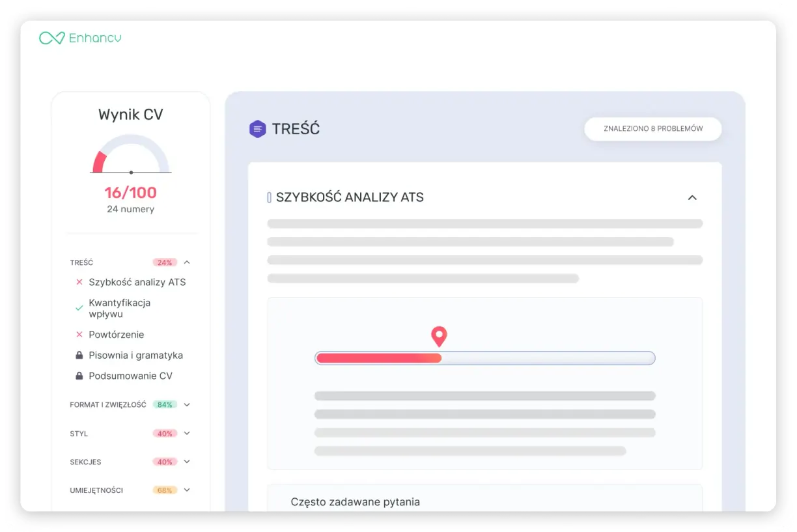Click the TREŚĆ panel title
Viewport: 797px width, 532px height.
296,129
